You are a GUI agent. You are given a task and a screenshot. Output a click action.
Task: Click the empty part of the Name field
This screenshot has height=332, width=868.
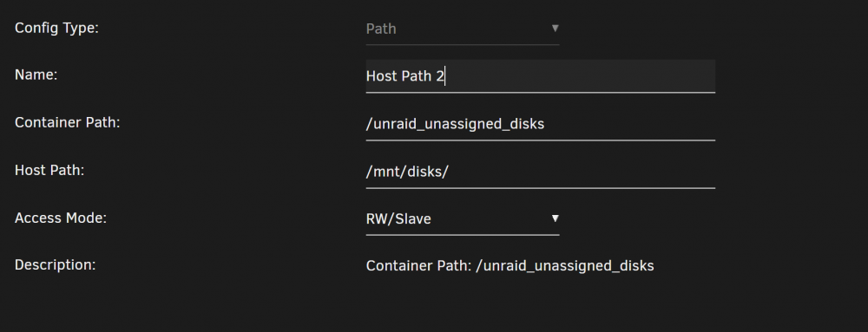[582, 75]
